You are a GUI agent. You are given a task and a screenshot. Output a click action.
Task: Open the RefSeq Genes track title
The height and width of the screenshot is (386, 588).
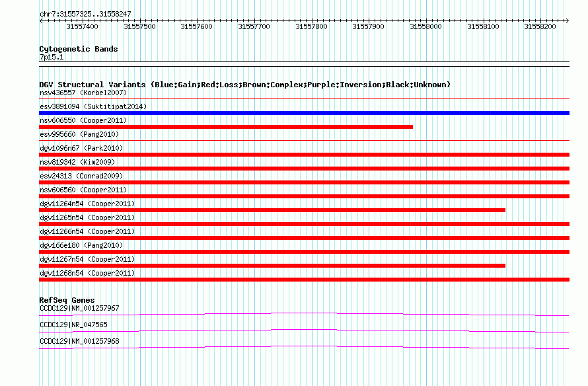point(67,300)
